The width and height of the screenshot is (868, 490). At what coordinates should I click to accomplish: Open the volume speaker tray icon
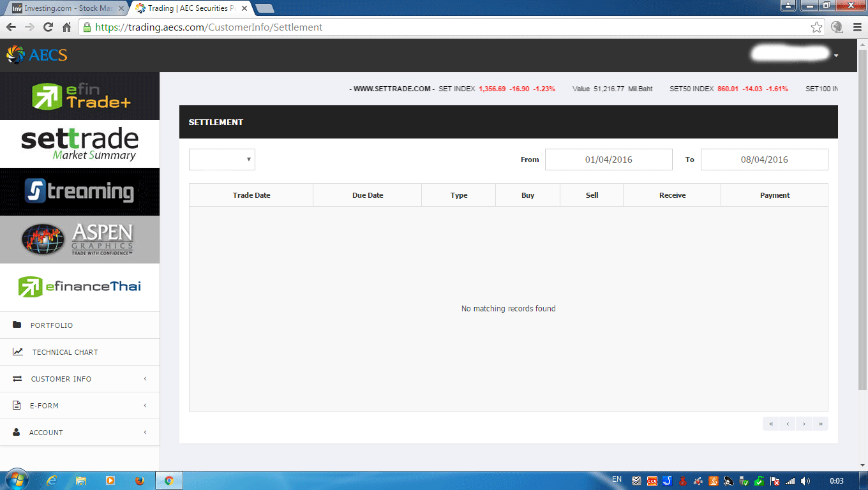coord(805,481)
